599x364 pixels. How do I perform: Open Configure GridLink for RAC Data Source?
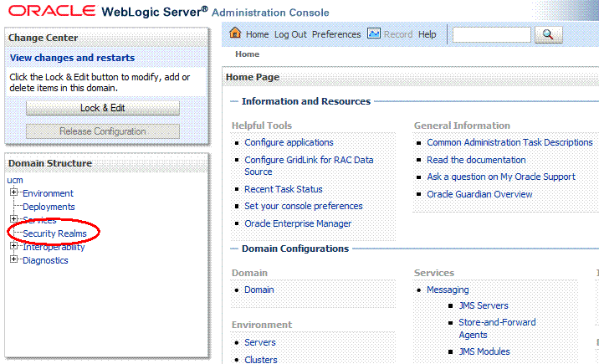[x=309, y=166]
